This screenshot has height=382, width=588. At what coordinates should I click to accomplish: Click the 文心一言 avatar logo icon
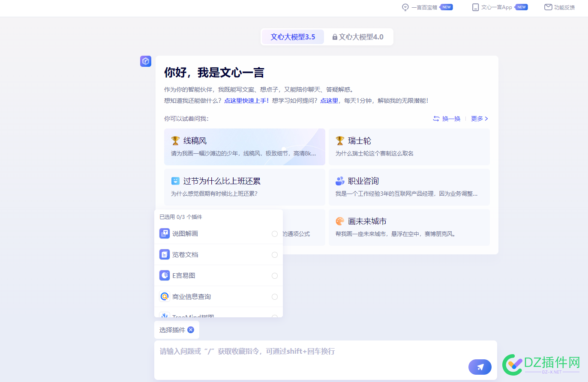coord(146,61)
